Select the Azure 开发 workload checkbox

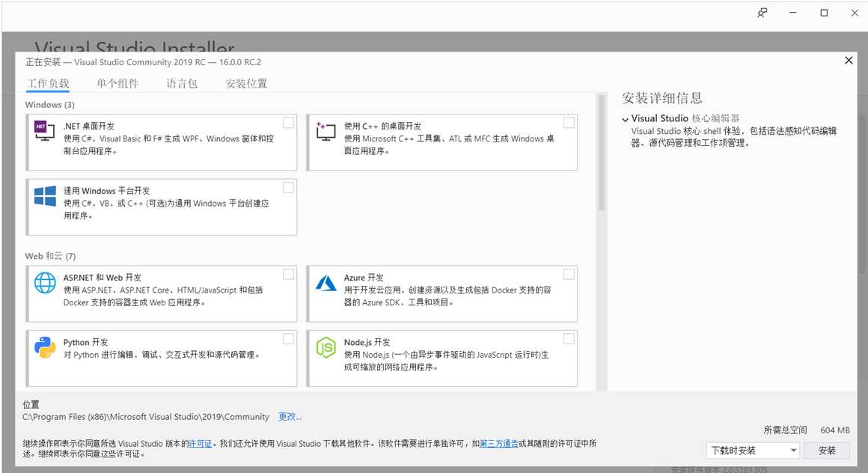coord(569,274)
